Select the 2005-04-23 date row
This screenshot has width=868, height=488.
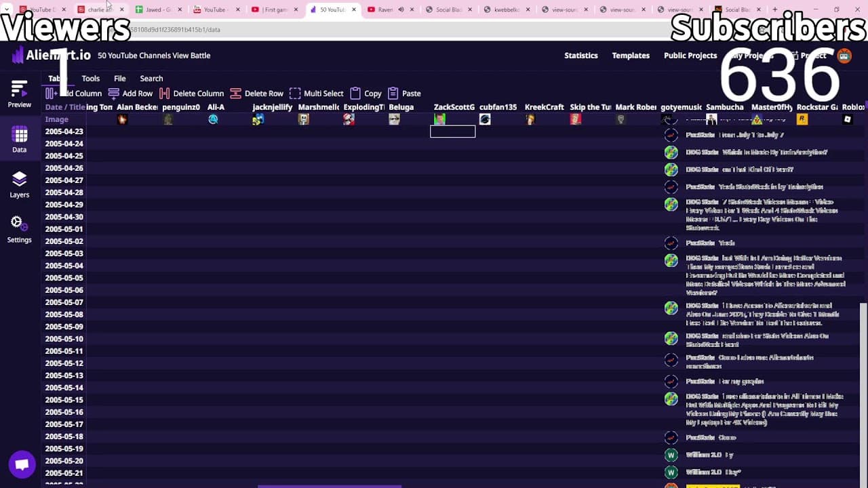[x=64, y=131]
